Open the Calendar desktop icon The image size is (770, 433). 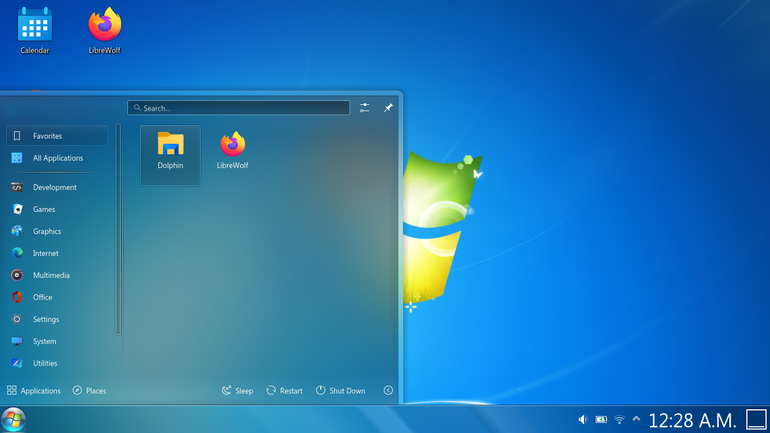point(35,30)
